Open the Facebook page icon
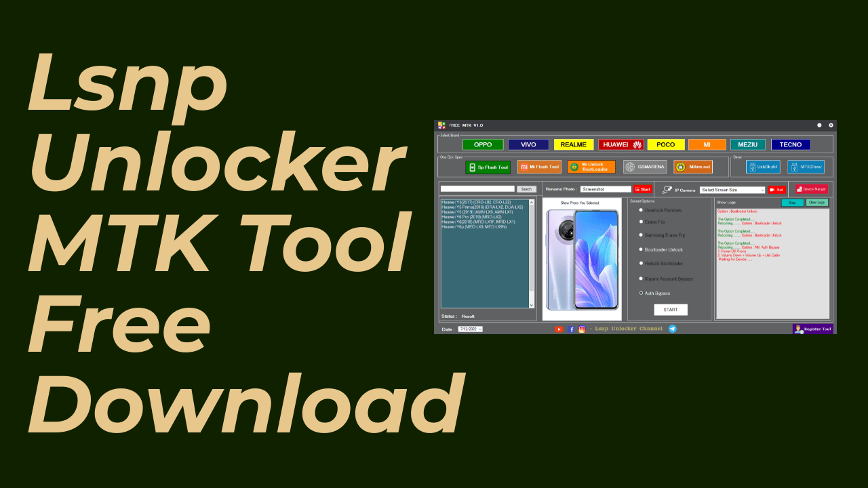Image resolution: width=868 pixels, height=488 pixels. coord(572,329)
